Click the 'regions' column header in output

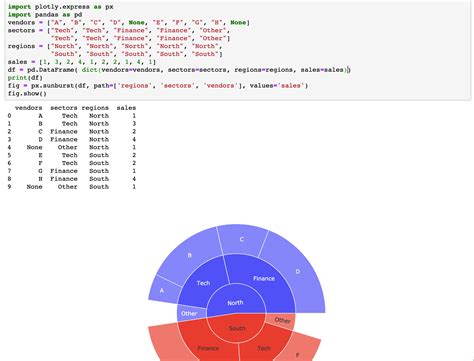[x=95, y=108]
